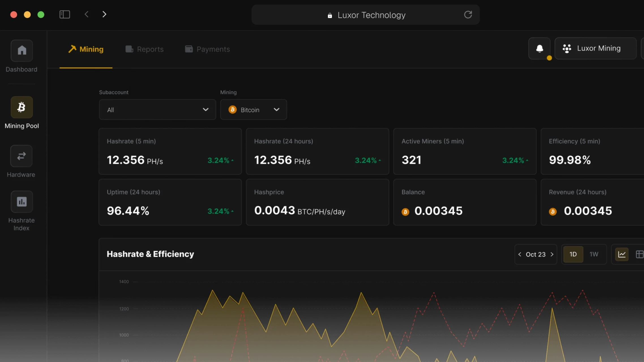644x362 pixels.
Task: Keep chart range on 1D
Action: coord(573,254)
